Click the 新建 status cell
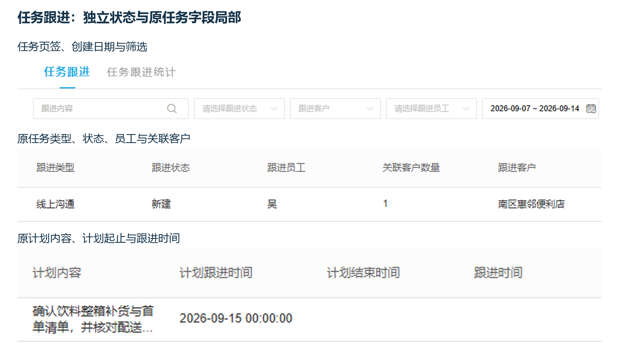Screen dimensions: 619x364 161,204
